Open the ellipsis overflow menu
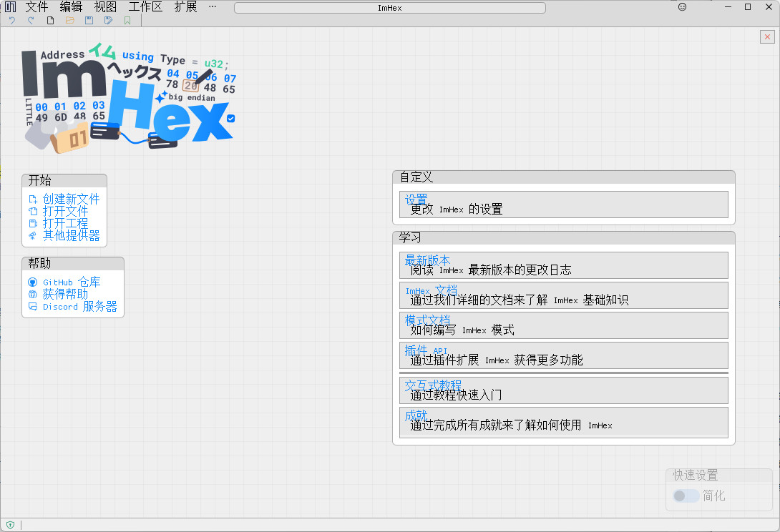 [213, 7]
